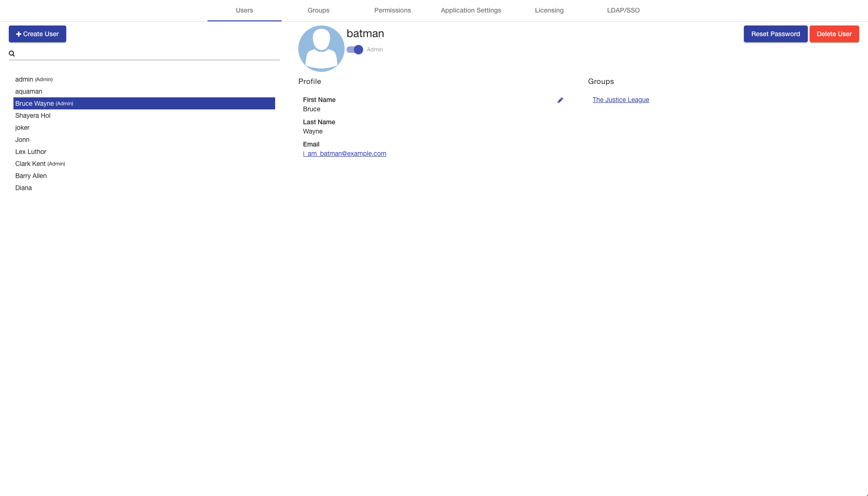Screen dimensions: 868x496
Task: Switch to the Users tab
Action: (245, 10)
